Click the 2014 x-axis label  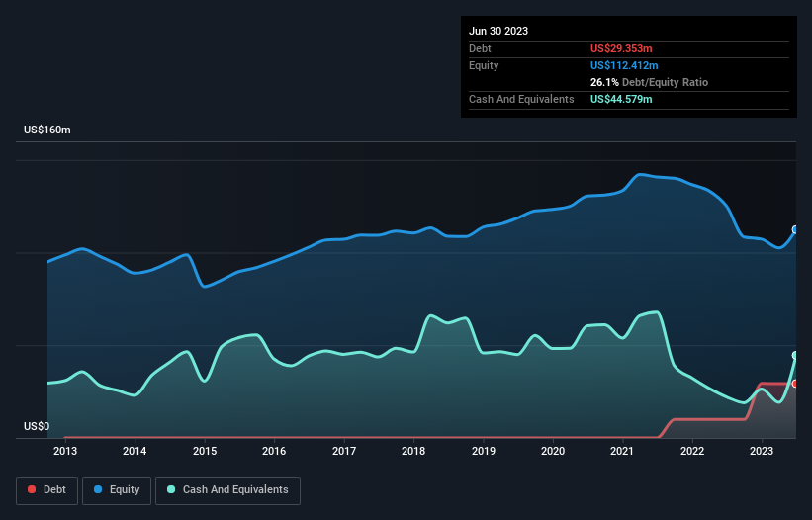click(135, 451)
